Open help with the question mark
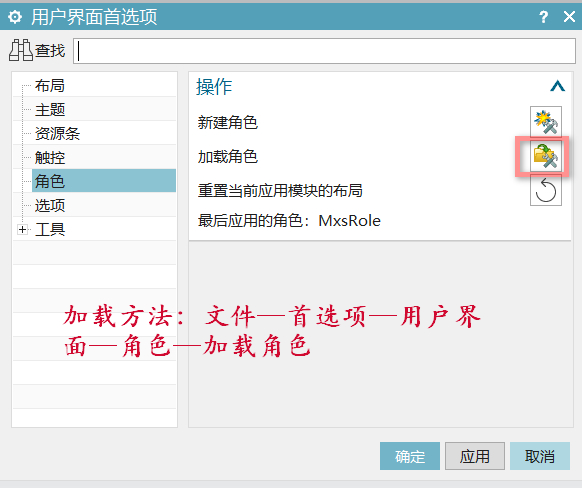582x488 pixels. [x=543, y=17]
